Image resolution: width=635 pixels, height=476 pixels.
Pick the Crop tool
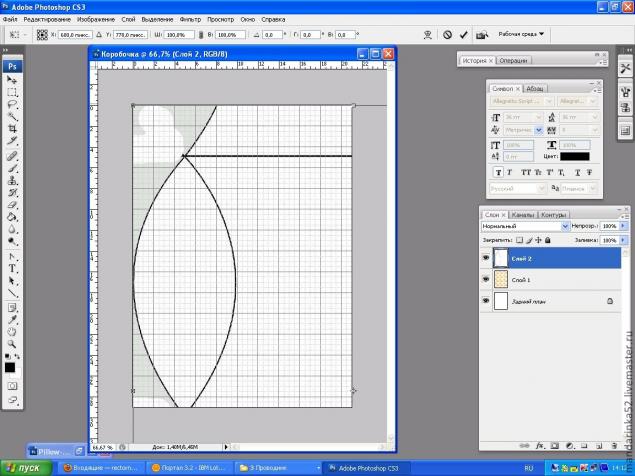point(13,129)
